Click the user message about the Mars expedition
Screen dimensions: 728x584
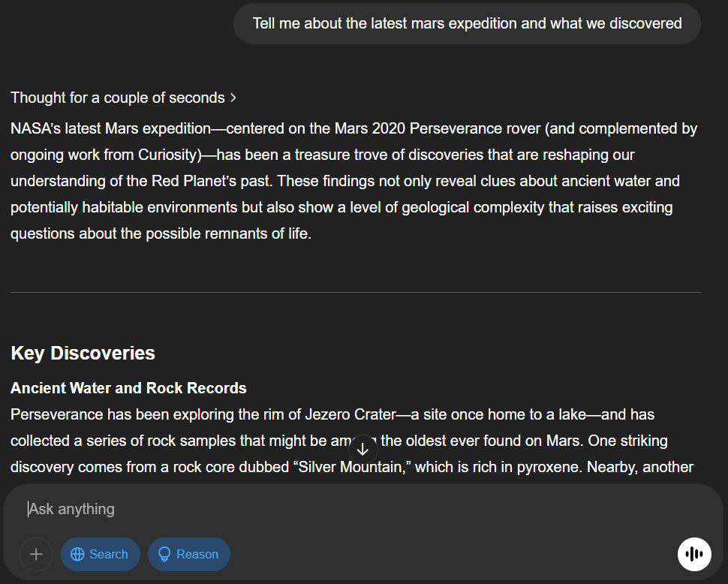point(467,23)
